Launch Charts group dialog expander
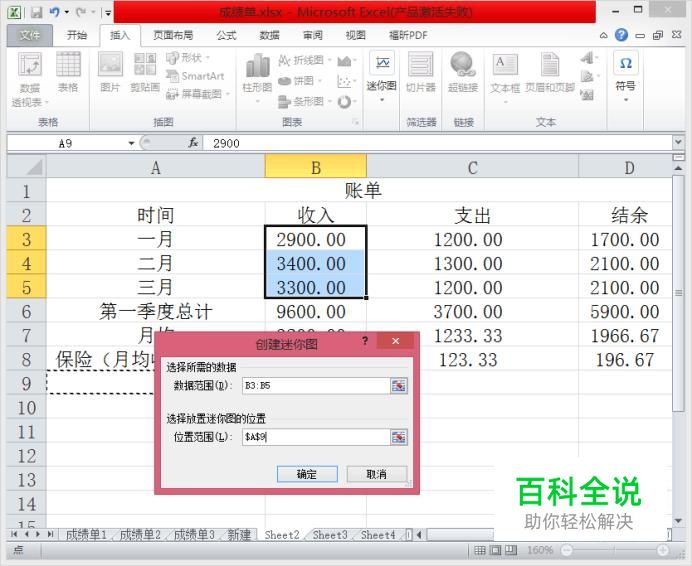 click(x=356, y=122)
